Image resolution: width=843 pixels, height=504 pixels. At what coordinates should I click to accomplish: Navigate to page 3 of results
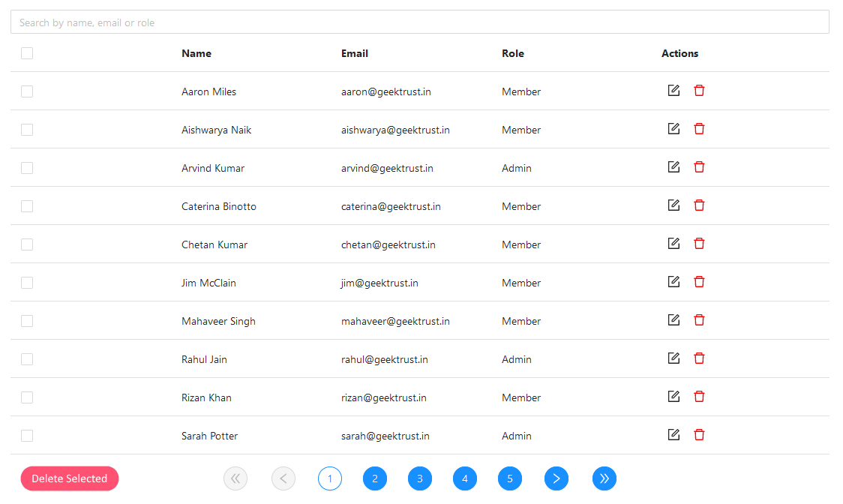coord(420,478)
